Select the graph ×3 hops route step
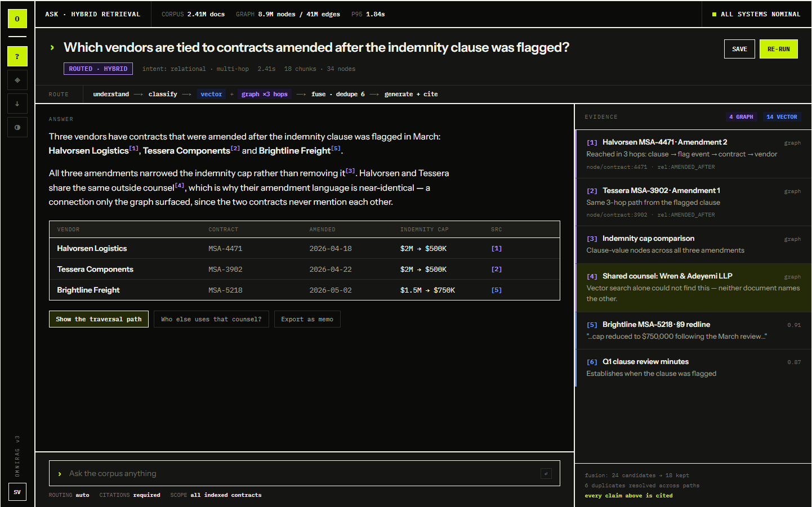 coord(265,94)
